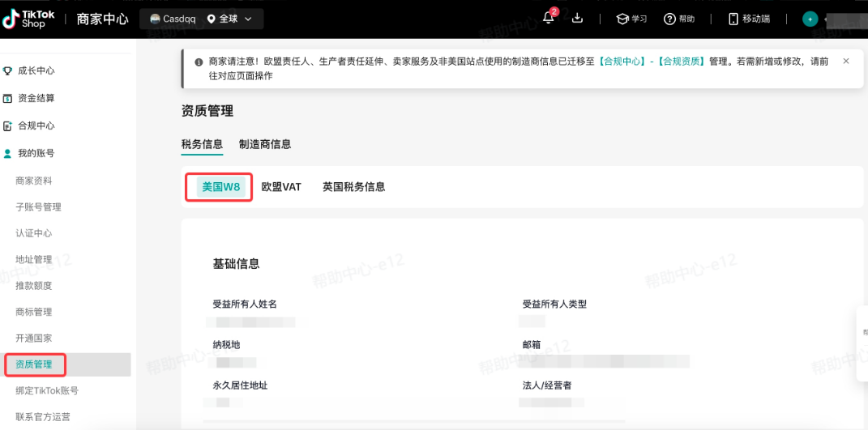Click the 受益所有人类型 label
Viewport: 868px width, 430px height.
click(554, 304)
